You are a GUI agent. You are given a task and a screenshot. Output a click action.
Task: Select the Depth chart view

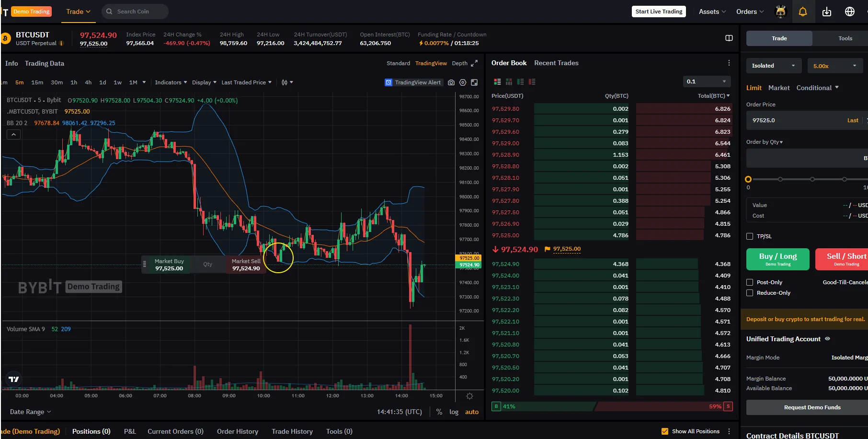[x=459, y=63]
